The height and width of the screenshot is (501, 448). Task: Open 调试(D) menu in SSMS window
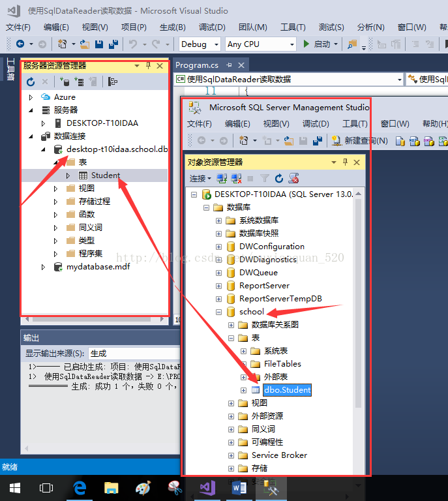pos(316,124)
